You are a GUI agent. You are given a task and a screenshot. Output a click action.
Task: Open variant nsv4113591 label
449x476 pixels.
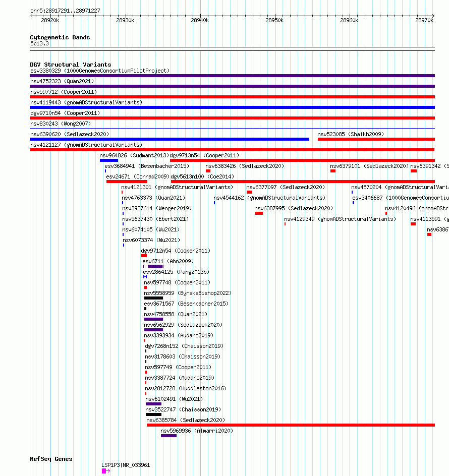pos(429,219)
